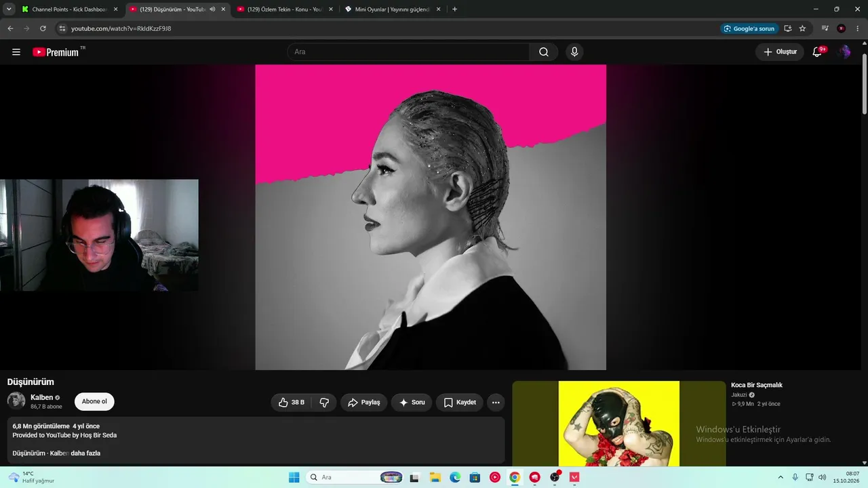This screenshot has width=868, height=488.
Task: Bookmark this page with the star
Action: pos(802,28)
